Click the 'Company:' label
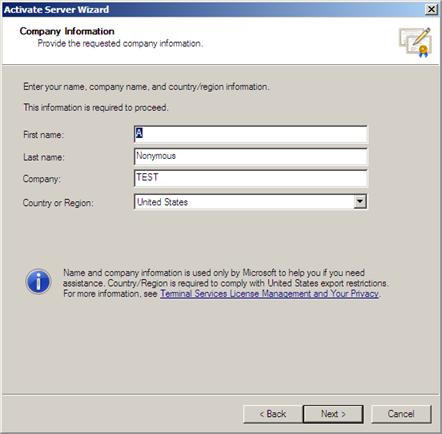The width and height of the screenshot is (442, 434). pos(42,179)
